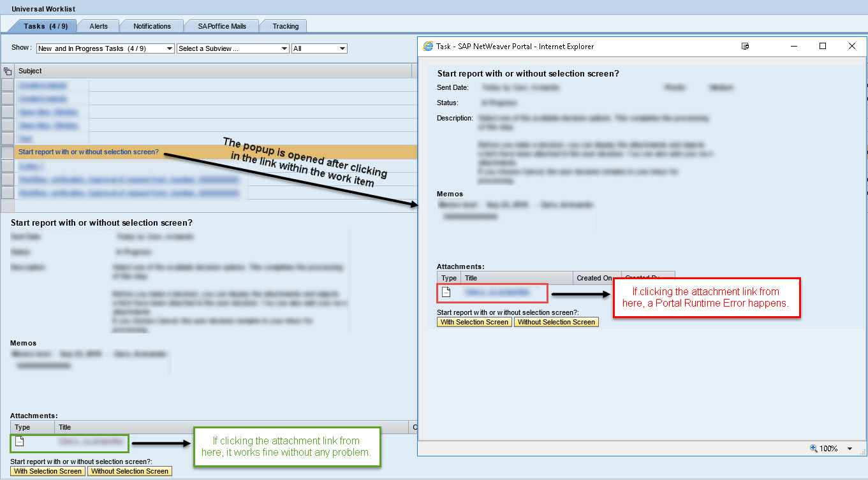Choose 'With Selection Screen' in the Task popup
The image size is (868, 480).
point(474,323)
